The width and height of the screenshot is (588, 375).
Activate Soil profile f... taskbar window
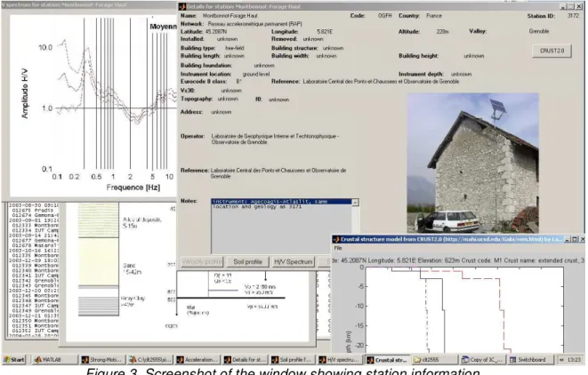[x=292, y=360]
